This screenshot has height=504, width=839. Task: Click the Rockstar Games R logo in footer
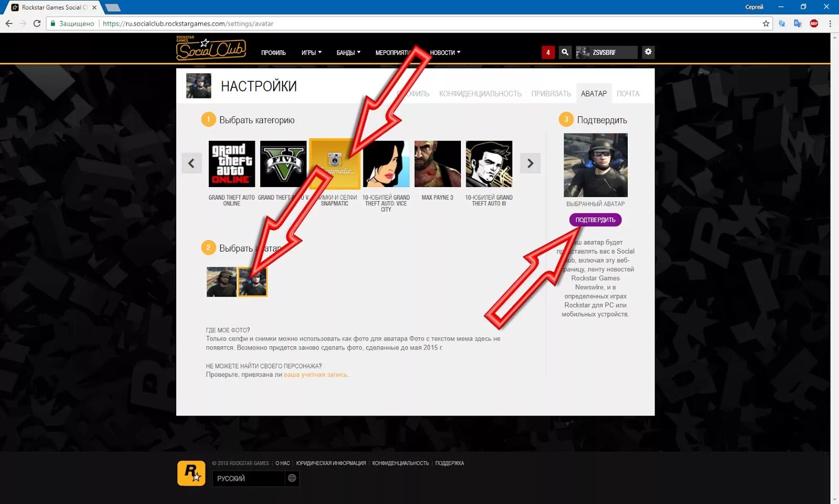pos(191,473)
